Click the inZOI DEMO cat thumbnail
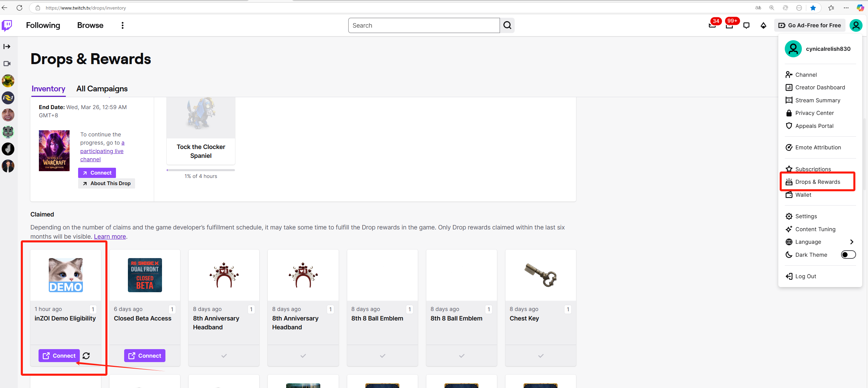 click(66, 275)
